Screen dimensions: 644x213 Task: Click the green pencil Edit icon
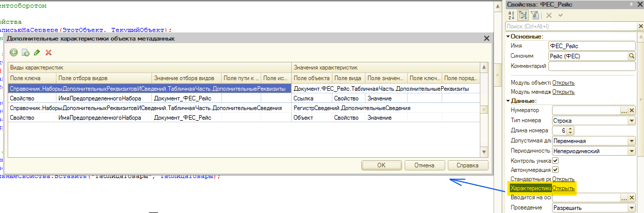coord(37,52)
